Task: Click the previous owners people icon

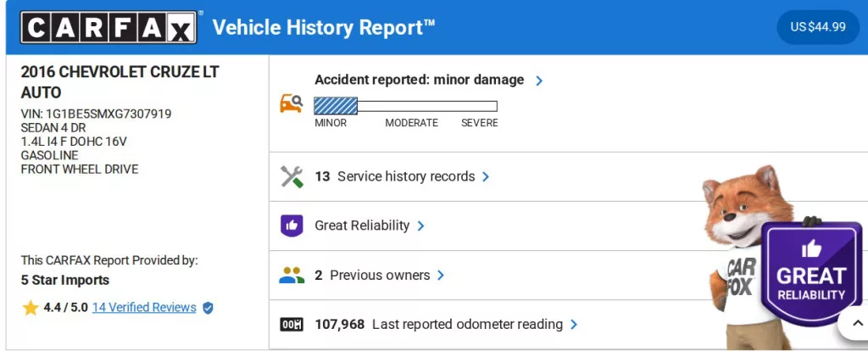Action: point(292,275)
